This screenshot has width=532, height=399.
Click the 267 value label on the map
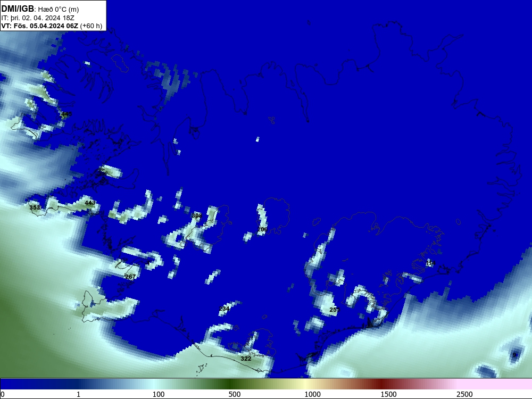click(x=130, y=277)
